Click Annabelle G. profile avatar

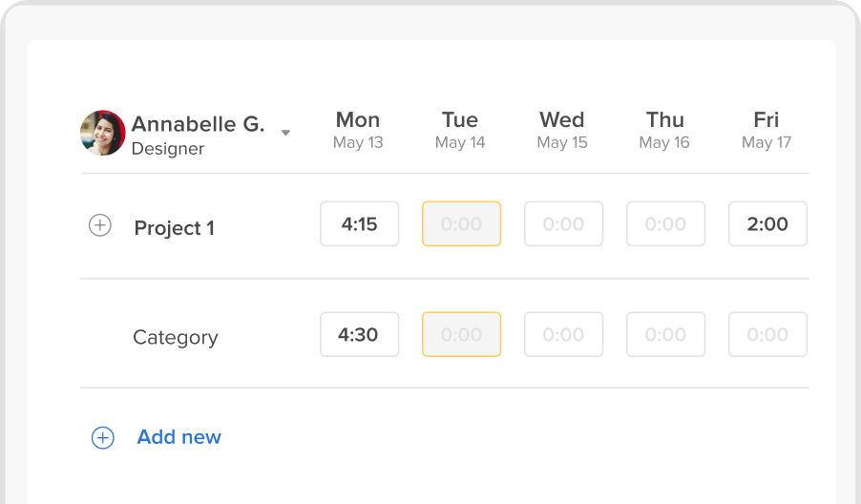click(x=103, y=133)
